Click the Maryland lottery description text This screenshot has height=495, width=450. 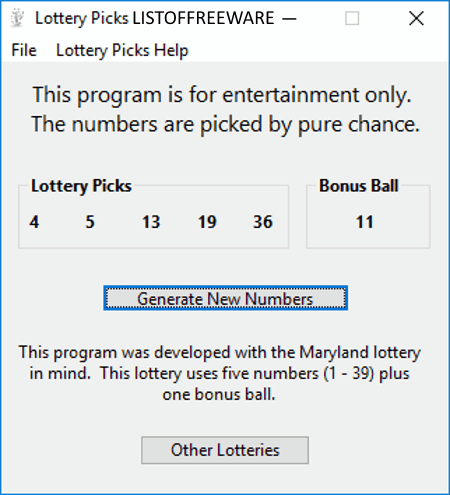click(220, 373)
